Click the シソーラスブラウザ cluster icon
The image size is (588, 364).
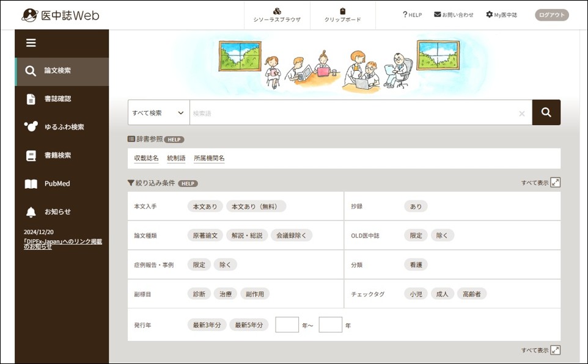(277, 11)
